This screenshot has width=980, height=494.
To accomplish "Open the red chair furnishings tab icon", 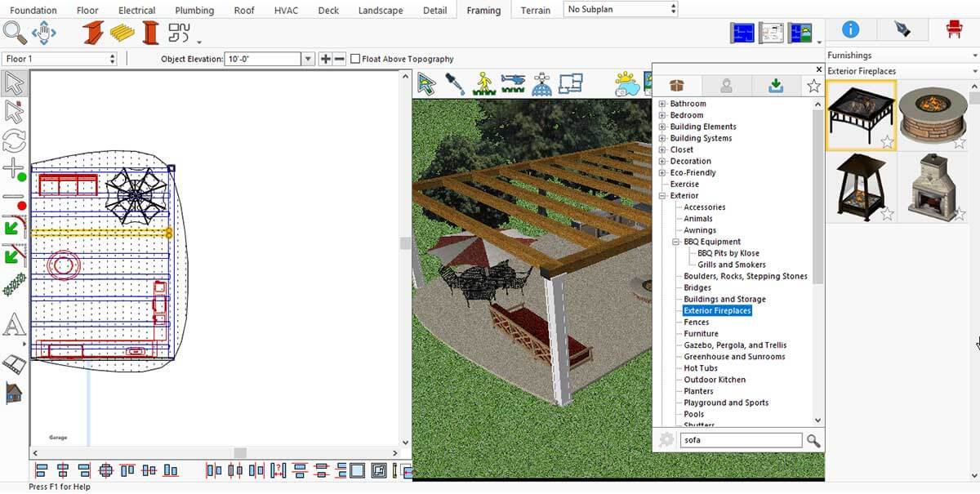I will (x=953, y=29).
